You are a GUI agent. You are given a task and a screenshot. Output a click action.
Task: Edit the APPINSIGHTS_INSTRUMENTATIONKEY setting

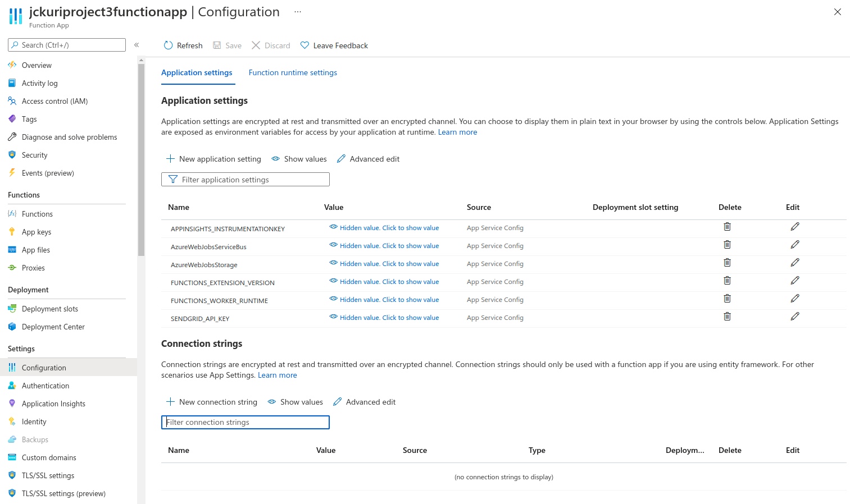(x=795, y=227)
